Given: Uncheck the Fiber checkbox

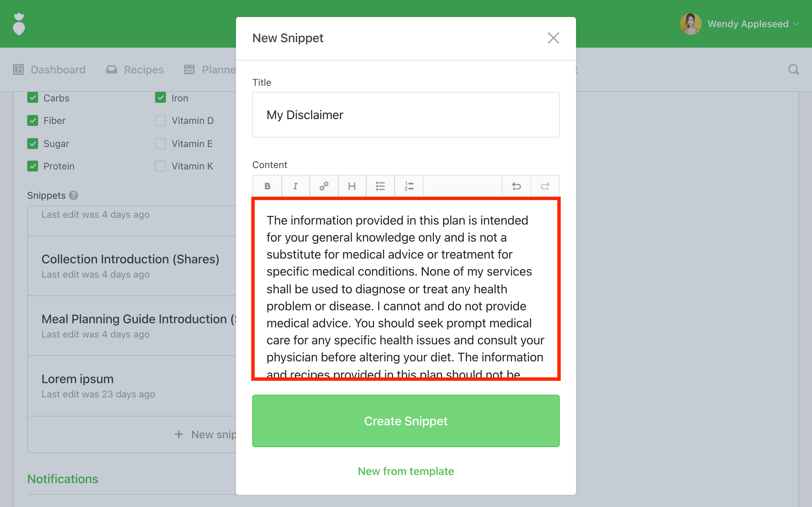Looking at the screenshot, I should 33,120.
